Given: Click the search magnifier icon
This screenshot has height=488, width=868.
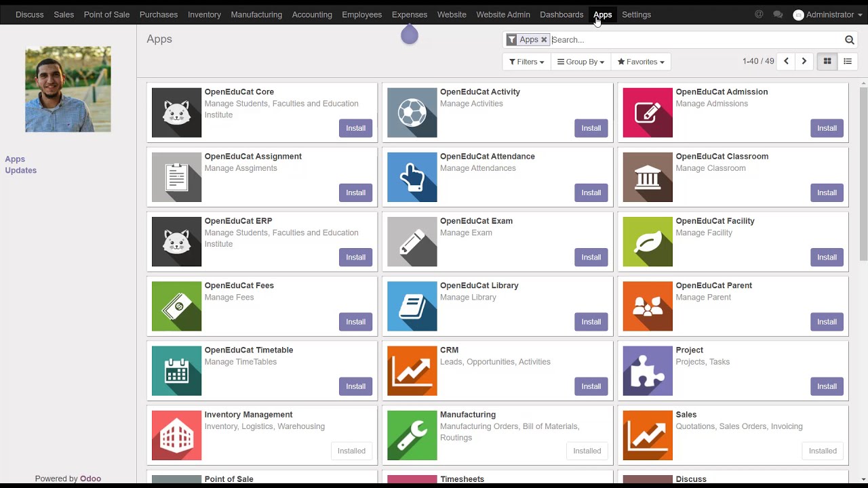Looking at the screenshot, I should coord(849,40).
